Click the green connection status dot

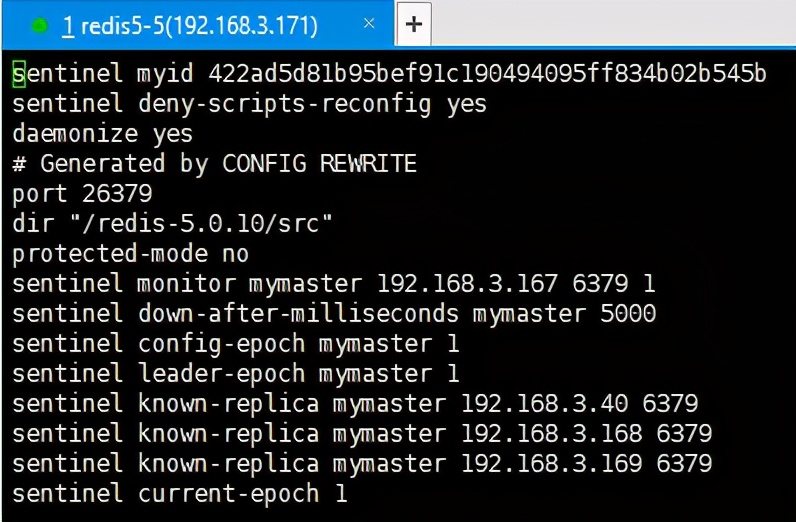40,26
